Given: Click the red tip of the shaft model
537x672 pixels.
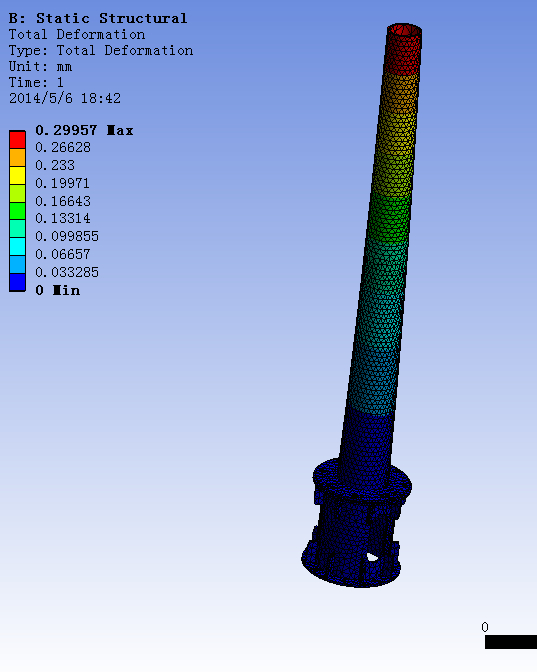Looking at the screenshot, I should (403, 49).
